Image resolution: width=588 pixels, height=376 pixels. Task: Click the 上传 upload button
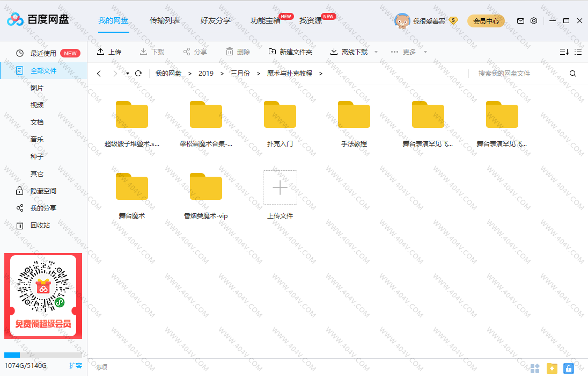tap(109, 52)
